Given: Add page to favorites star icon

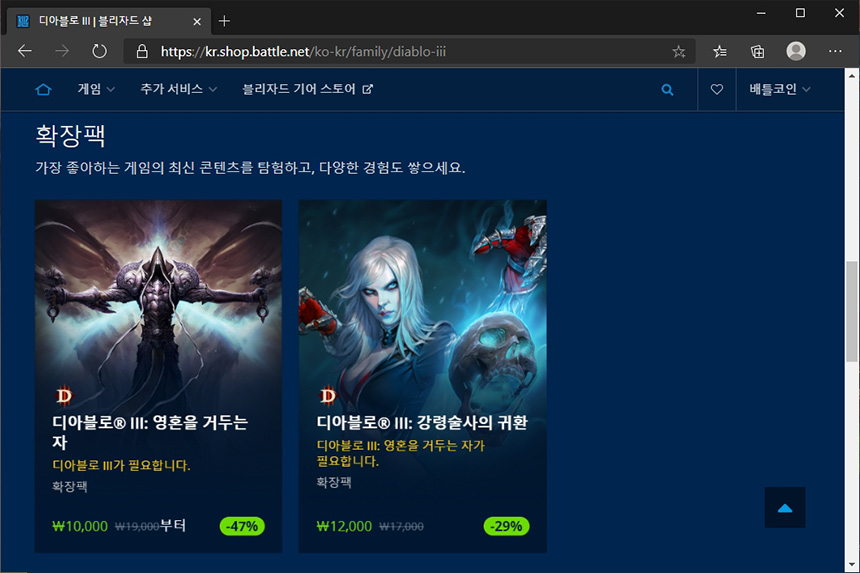Looking at the screenshot, I should coord(678,52).
